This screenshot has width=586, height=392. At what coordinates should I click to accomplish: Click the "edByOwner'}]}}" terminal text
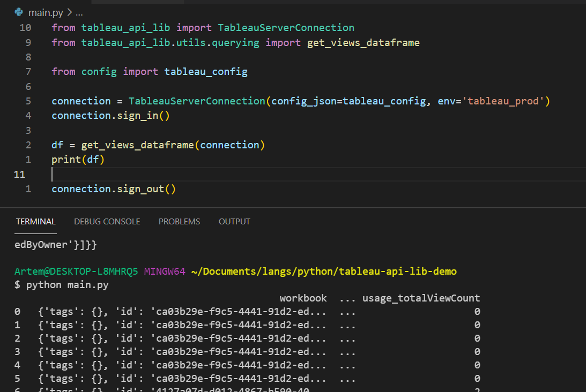tap(56, 245)
